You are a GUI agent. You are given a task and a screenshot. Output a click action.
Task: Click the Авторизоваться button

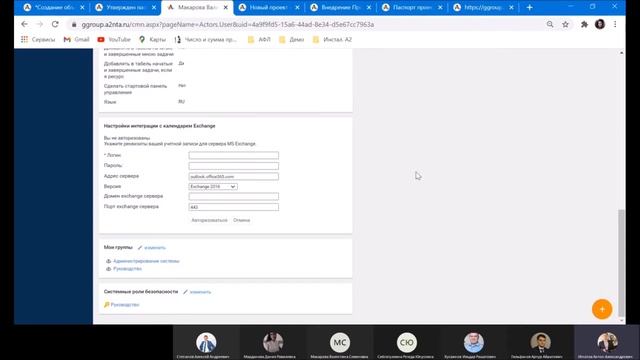click(x=209, y=220)
